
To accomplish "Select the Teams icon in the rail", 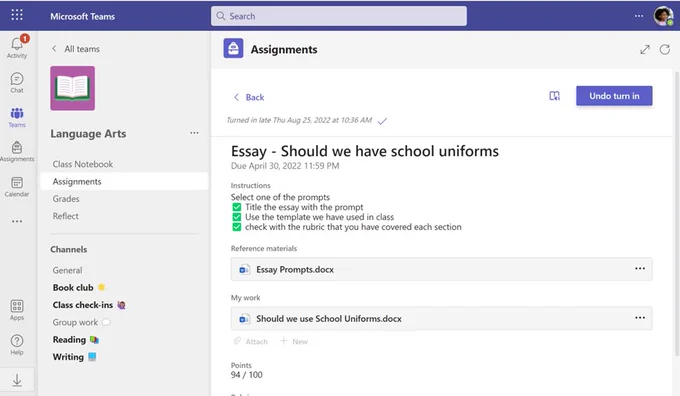I will click(x=17, y=117).
